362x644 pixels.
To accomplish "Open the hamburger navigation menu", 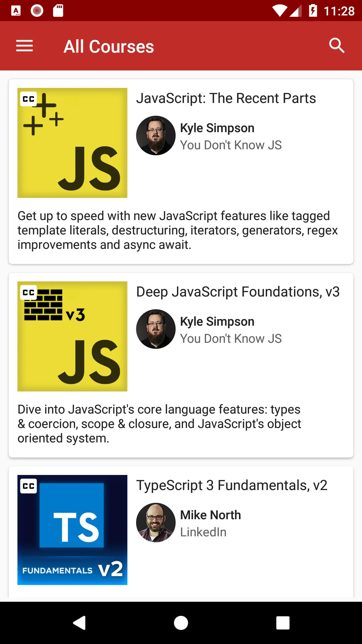I will tap(24, 46).
